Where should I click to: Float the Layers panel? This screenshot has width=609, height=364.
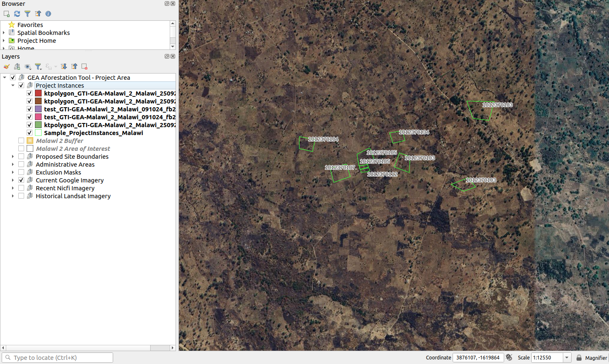pos(167,56)
